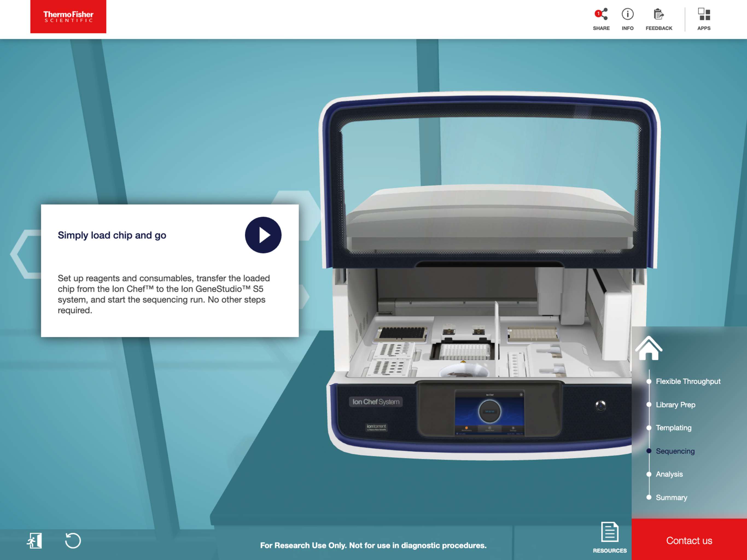This screenshot has height=560, width=747.
Task: Go to Flexible Throughput section
Action: pos(688,381)
